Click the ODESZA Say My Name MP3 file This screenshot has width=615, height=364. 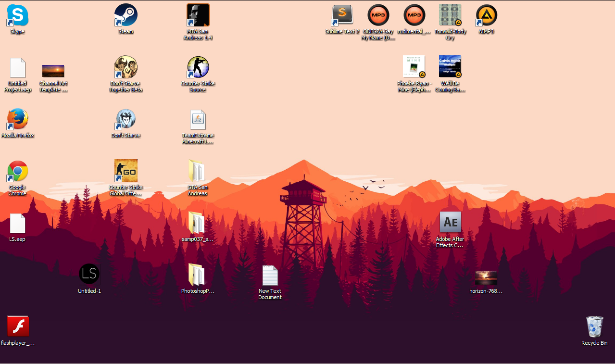(x=378, y=15)
